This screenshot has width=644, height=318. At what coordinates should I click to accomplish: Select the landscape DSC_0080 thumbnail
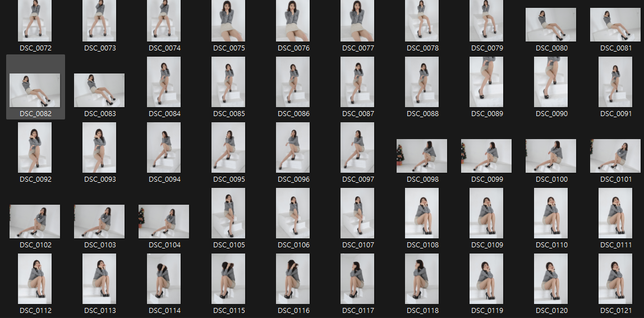pyautogui.click(x=551, y=25)
